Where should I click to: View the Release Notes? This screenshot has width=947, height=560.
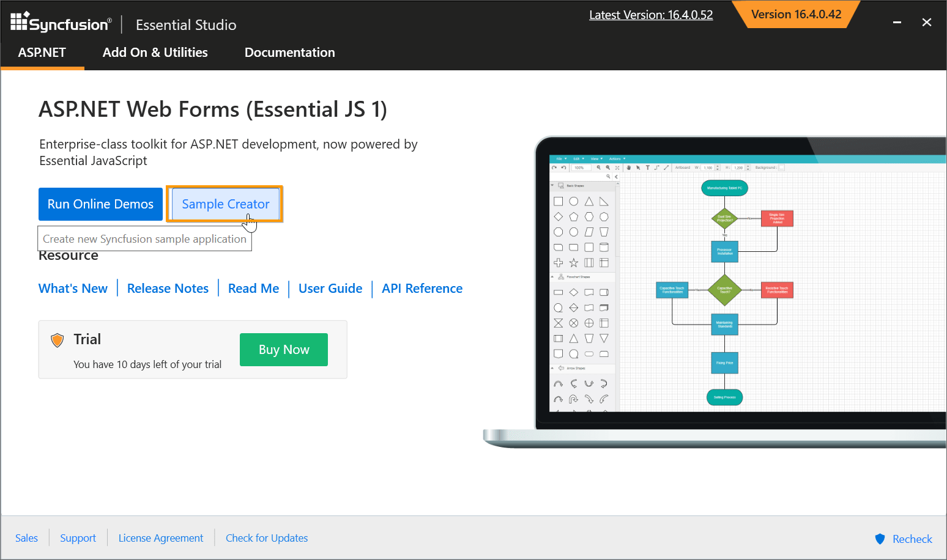pyautogui.click(x=168, y=289)
